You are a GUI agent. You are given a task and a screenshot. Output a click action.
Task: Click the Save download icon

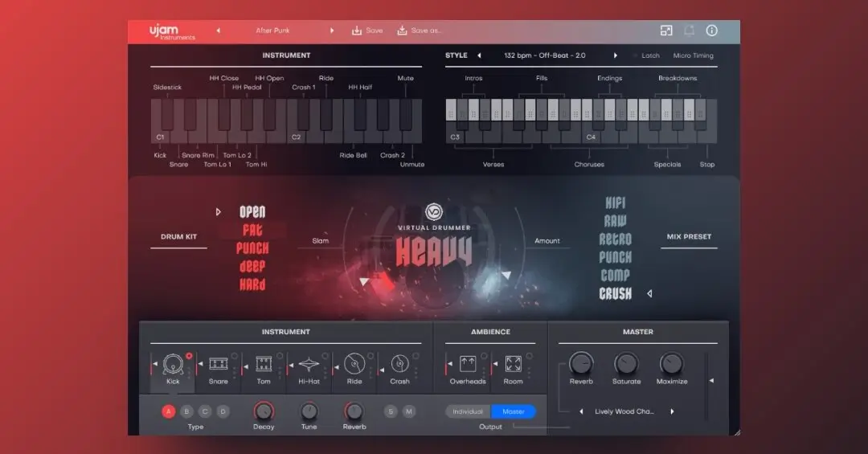tap(357, 31)
